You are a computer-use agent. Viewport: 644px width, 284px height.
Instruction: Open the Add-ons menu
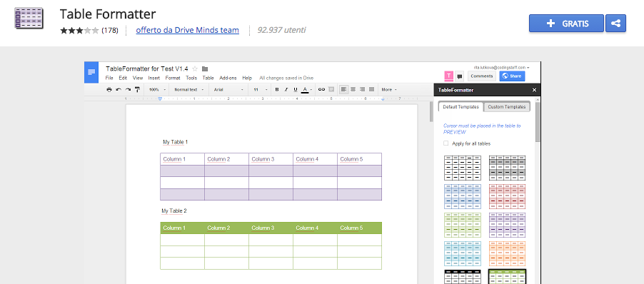click(x=228, y=78)
